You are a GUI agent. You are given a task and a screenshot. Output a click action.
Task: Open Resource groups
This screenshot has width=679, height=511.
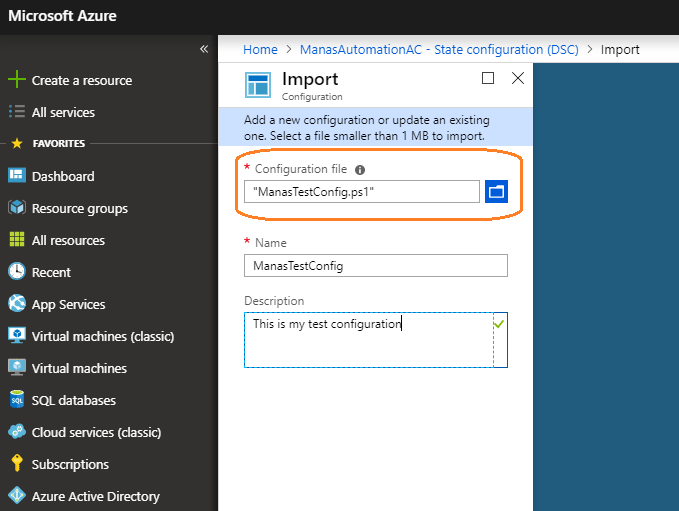(80, 208)
